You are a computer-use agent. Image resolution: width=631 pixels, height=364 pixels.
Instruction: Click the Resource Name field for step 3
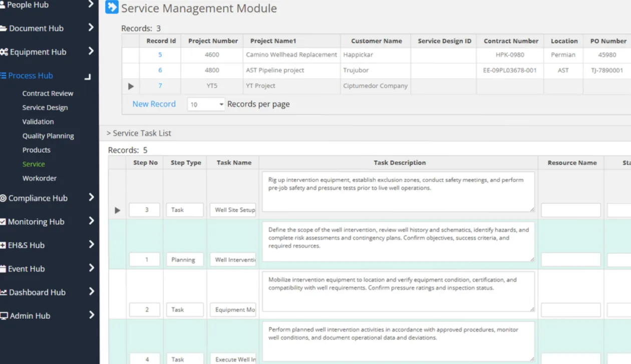tap(571, 210)
